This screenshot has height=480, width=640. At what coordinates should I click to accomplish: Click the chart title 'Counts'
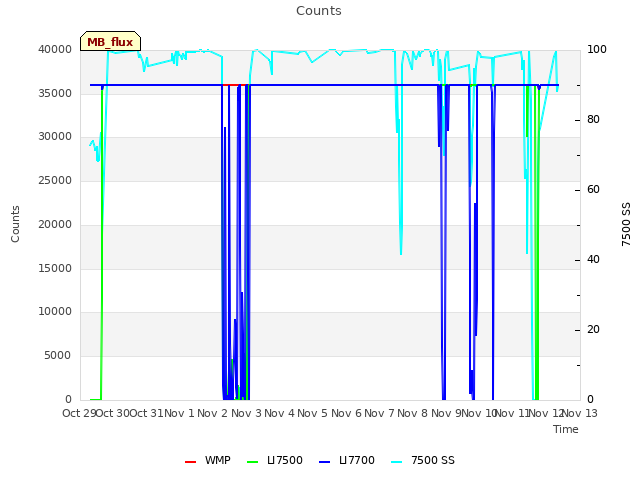point(319,11)
